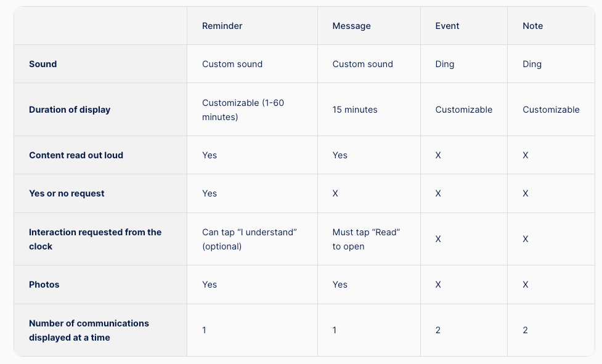Click Customizable in the Note column
This screenshot has height=364, width=602.
click(x=551, y=110)
